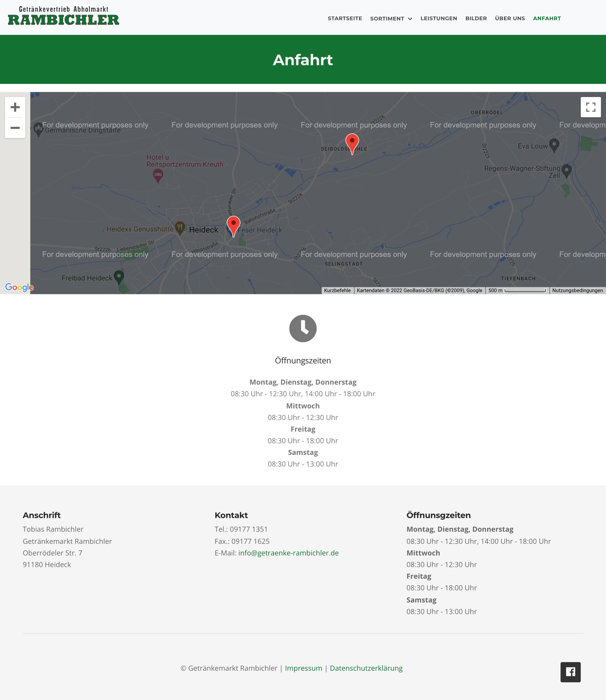Image resolution: width=606 pixels, height=700 pixels.
Task: Open the Bilder page
Action: (476, 18)
